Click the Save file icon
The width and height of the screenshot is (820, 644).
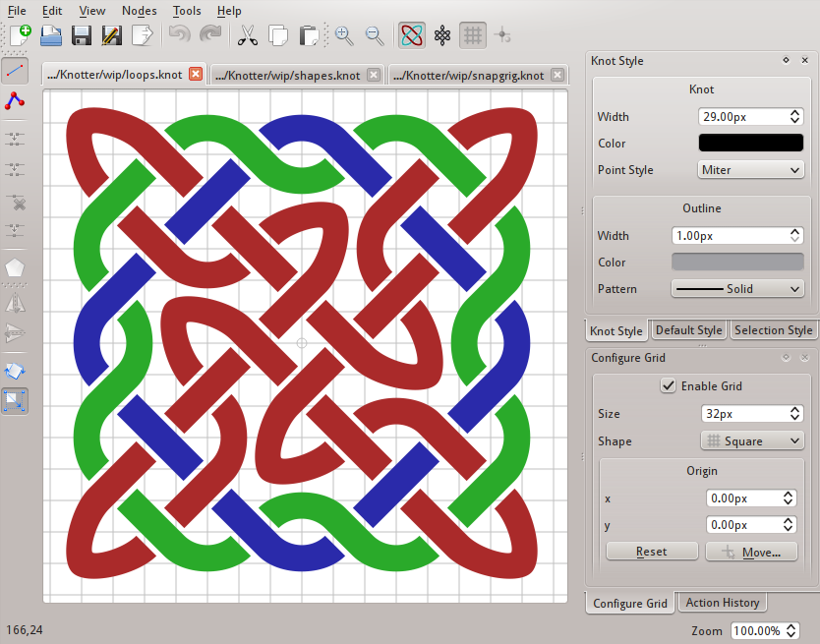pyautogui.click(x=82, y=35)
